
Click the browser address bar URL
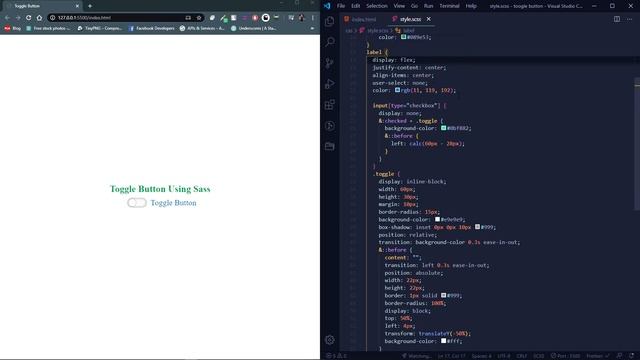point(84,18)
